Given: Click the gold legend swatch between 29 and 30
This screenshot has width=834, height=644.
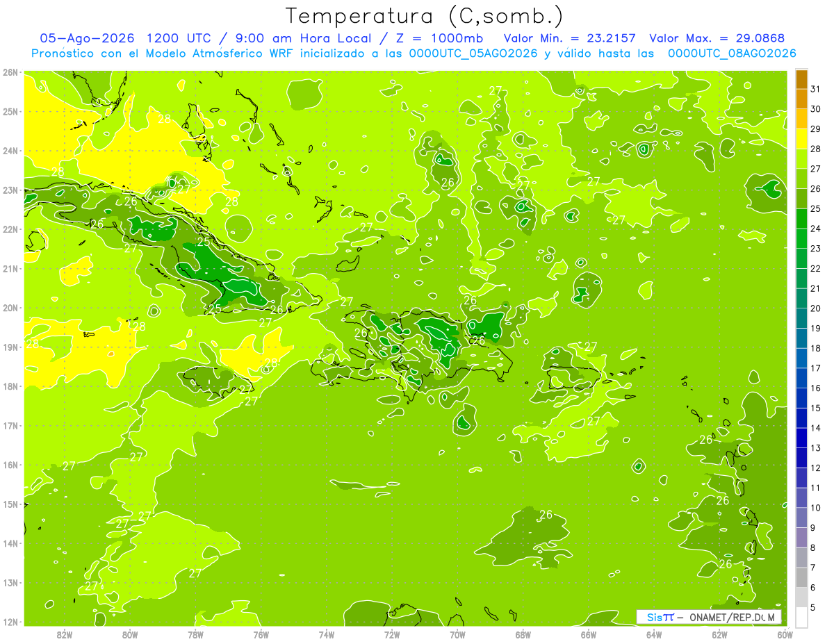Looking at the screenshot, I should pyautogui.click(x=801, y=119).
